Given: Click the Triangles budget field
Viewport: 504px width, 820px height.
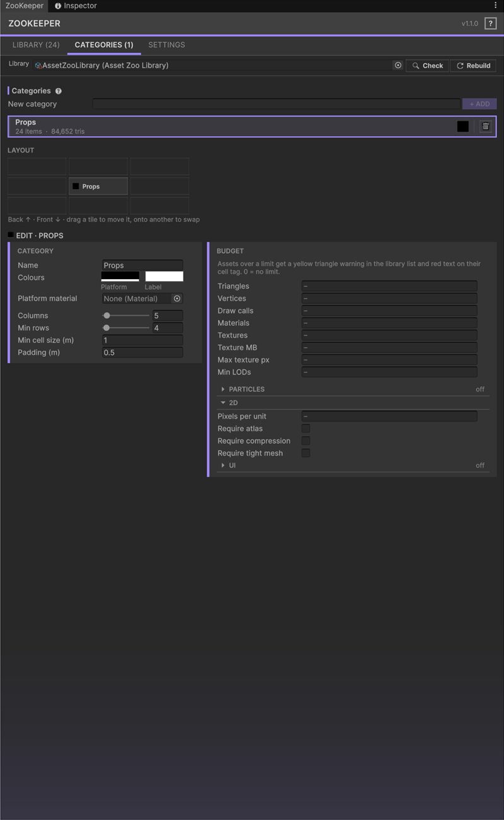Looking at the screenshot, I should pyautogui.click(x=389, y=286).
